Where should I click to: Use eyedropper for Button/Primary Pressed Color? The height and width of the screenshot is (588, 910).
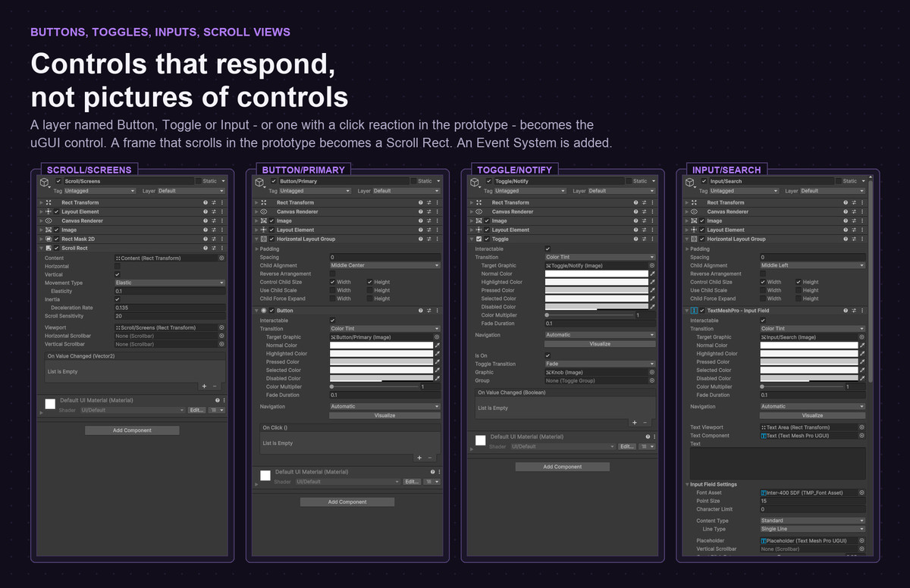[437, 362]
